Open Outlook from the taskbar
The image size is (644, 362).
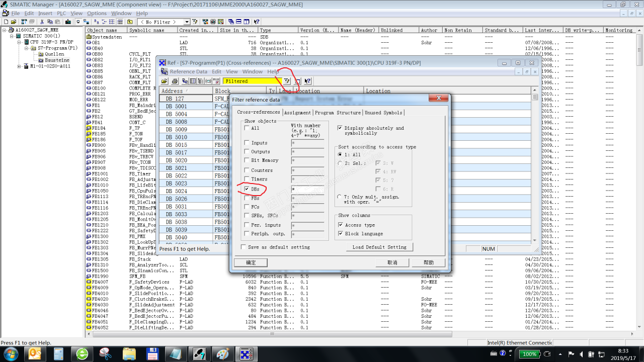35,354
